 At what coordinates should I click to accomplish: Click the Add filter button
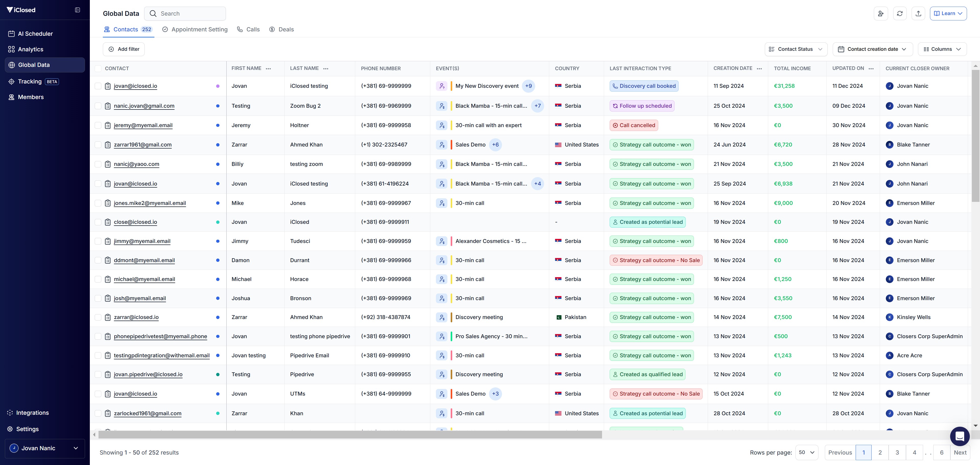click(x=124, y=49)
